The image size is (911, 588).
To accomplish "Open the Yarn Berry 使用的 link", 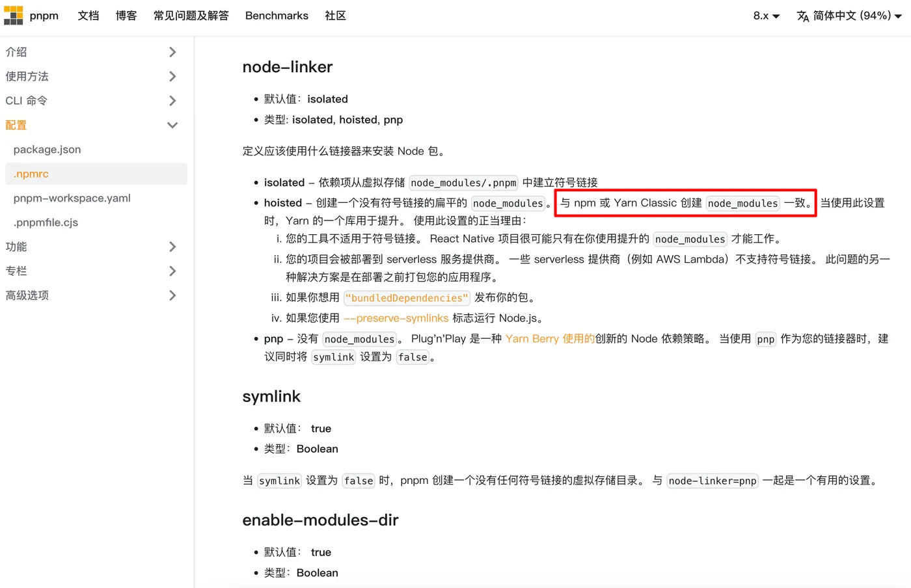I will [x=550, y=339].
